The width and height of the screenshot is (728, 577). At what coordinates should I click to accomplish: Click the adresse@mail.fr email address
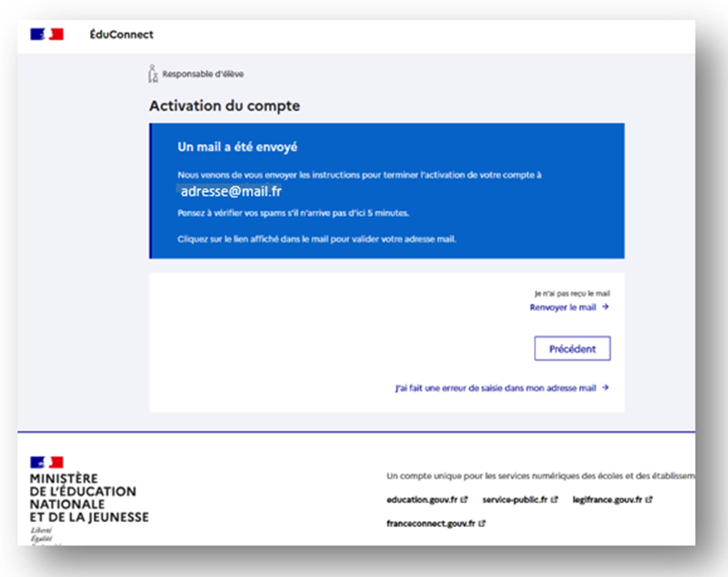click(x=231, y=192)
